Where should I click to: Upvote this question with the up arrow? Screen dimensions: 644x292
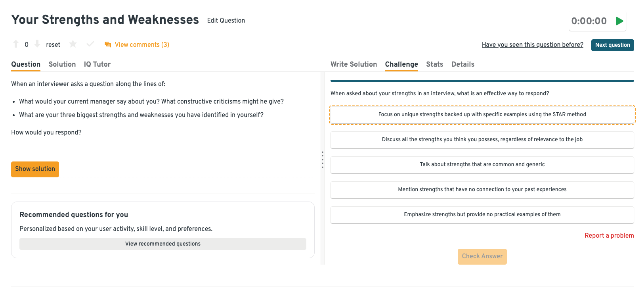(x=16, y=44)
